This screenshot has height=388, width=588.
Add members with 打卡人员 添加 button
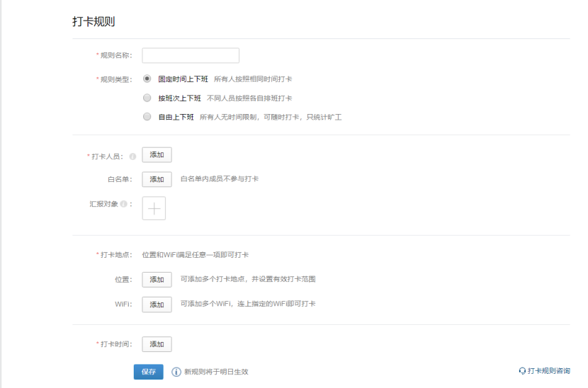[157, 155]
